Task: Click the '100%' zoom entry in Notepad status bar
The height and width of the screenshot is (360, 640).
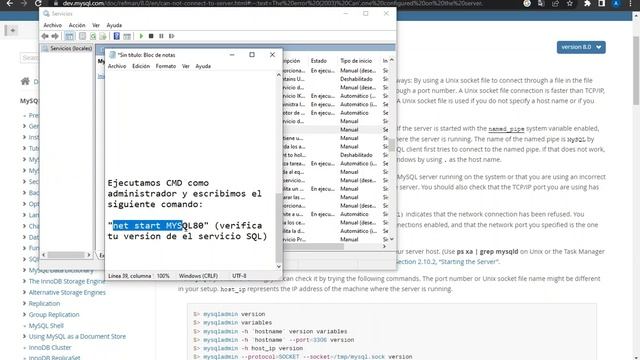Action: pyautogui.click(x=163, y=276)
